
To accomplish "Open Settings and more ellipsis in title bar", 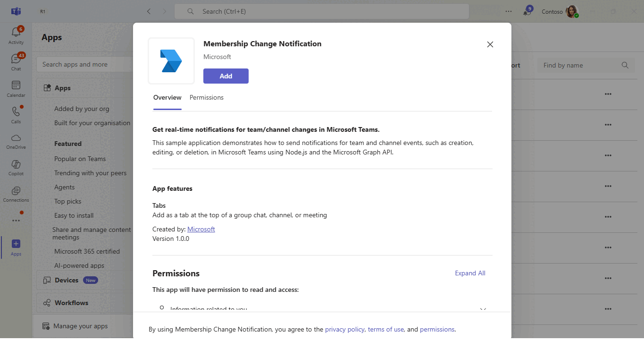I will click(x=509, y=11).
